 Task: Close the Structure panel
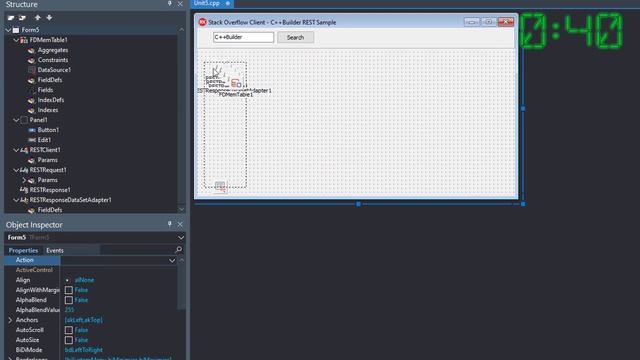180,4
